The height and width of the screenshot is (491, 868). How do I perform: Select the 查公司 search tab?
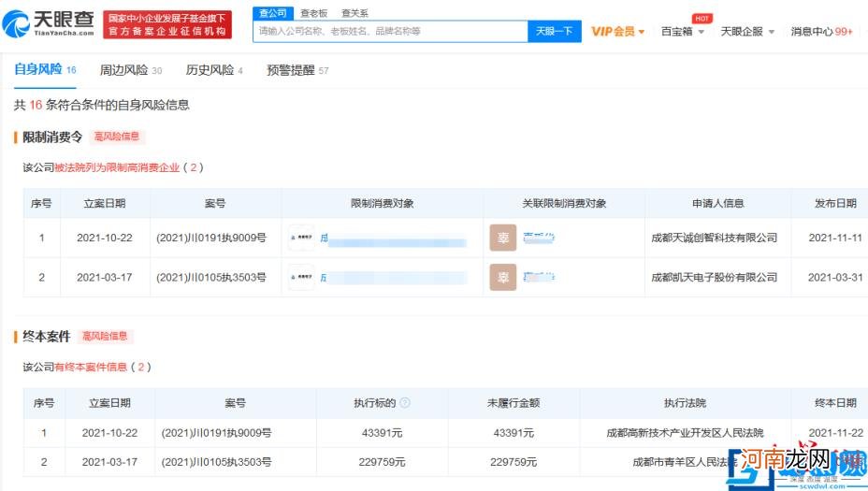point(273,13)
